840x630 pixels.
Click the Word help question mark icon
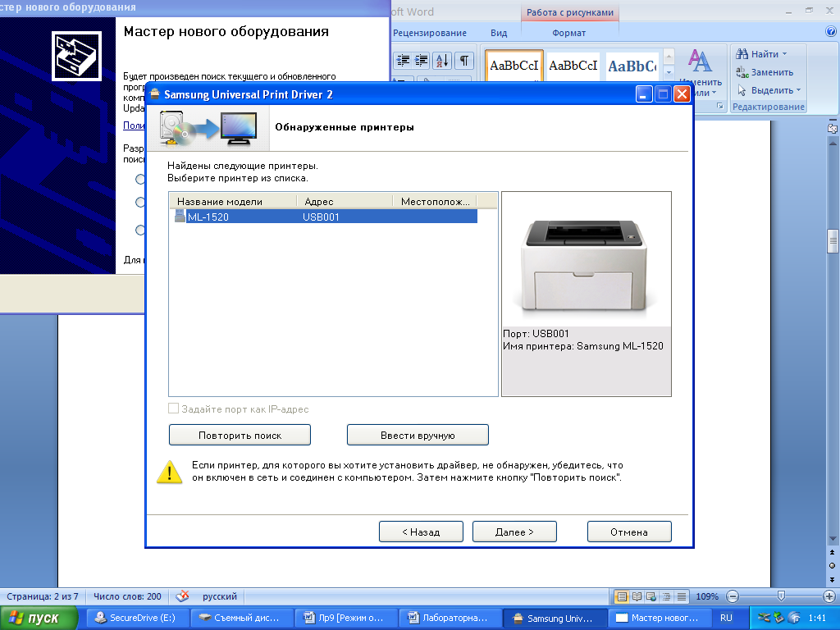click(831, 32)
